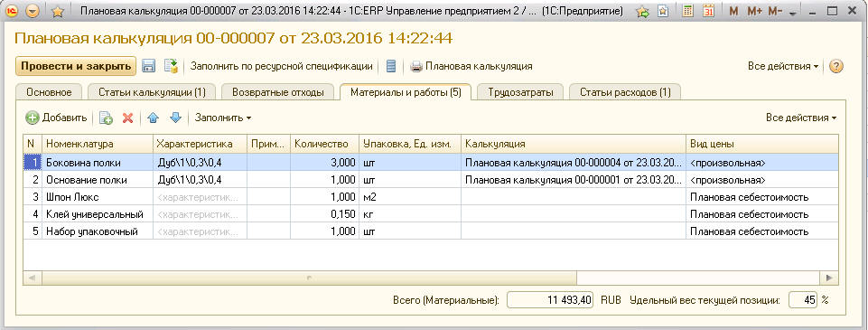The width and height of the screenshot is (868, 330).
Task: Click scrollbar left arrow
Action: [32, 278]
